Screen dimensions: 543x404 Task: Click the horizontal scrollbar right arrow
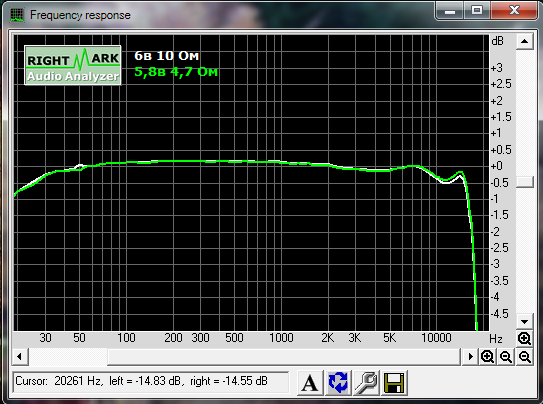pyautogui.click(x=470, y=357)
